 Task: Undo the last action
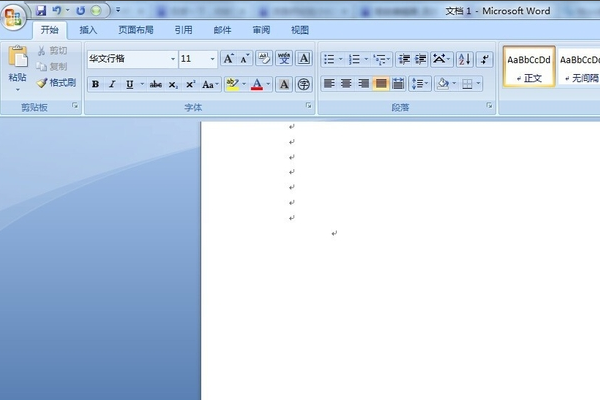[57, 10]
